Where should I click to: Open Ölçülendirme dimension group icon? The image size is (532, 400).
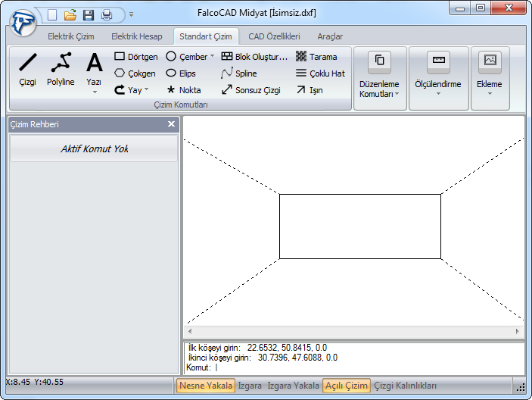click(438, 62)
